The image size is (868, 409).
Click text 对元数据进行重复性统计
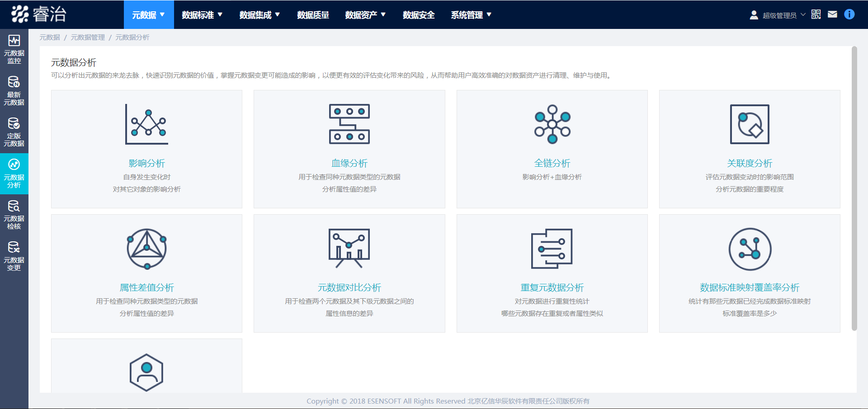pyautogui.click(x=552, y=301)
